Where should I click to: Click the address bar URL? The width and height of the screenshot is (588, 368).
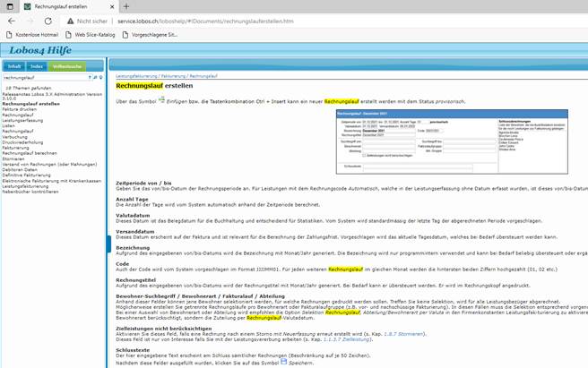coord(205,21)
